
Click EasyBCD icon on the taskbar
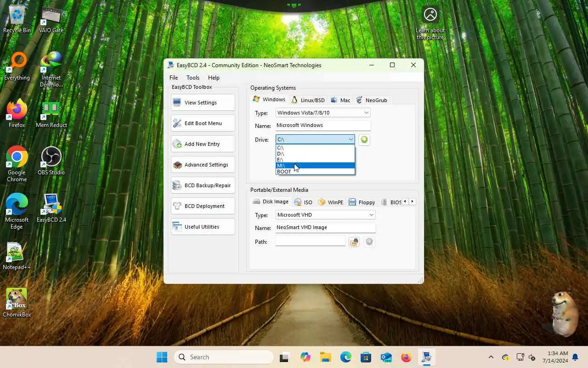click(x=427, y=357)
